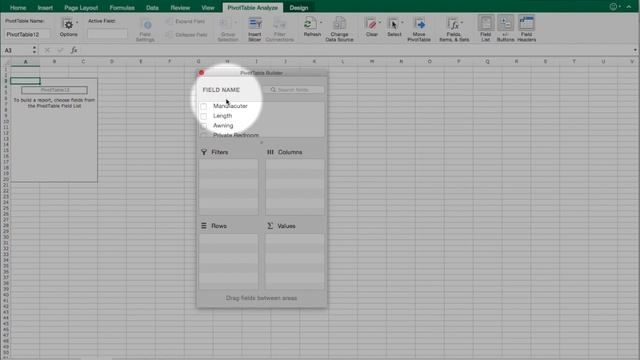This screenshot has height=360, width=640.
Task: Open the Select dropdown arrow
Action: tap(402, 22)
